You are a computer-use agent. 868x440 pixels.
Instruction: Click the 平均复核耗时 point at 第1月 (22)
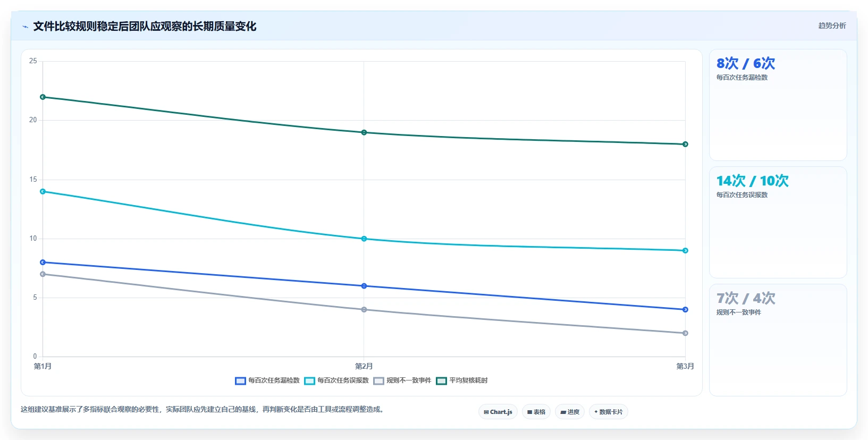(x=43, y=97)
